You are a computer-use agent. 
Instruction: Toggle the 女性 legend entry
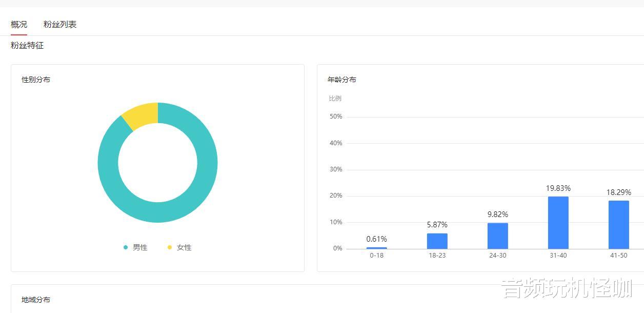pyautogui.click(x=179, y=247)
